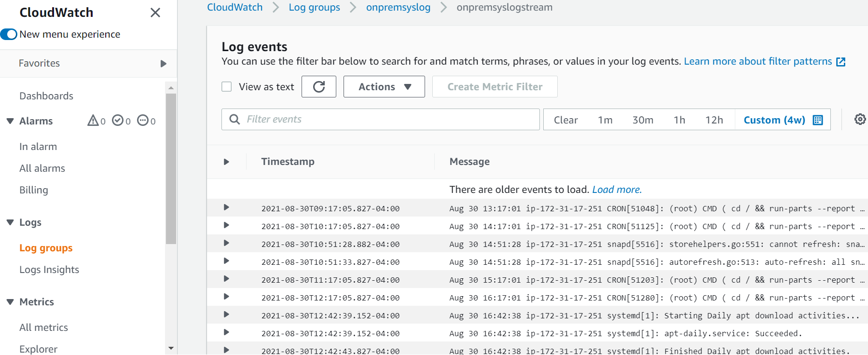Image resolution: width=868 pixels, height=355 pixels.
Task: Click Create Metric Filter button
Action: tap(495, 87)
